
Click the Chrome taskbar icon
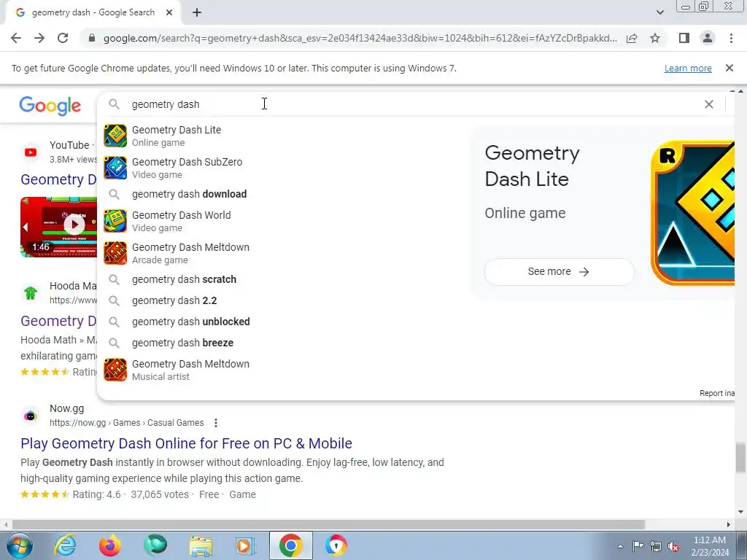tap(291, 545)
